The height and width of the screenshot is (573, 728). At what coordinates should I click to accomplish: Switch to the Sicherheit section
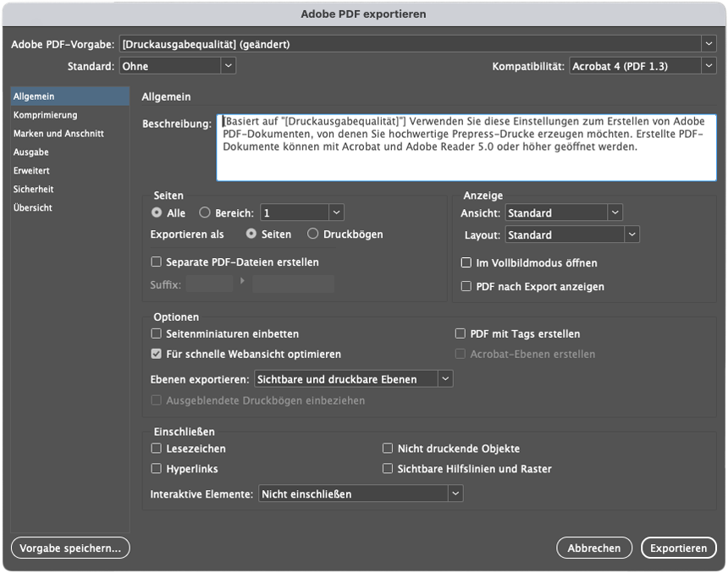pos(70,189)
